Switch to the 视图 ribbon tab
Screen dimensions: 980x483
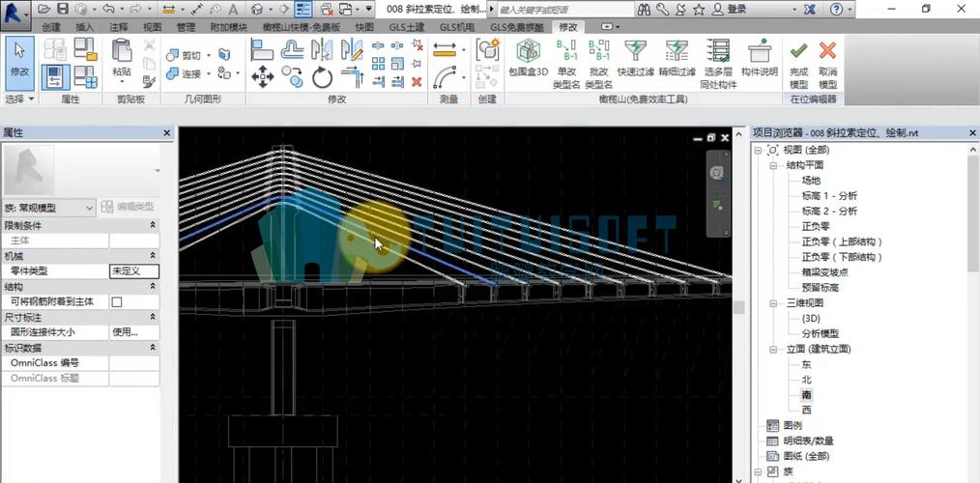click(152, 27)
